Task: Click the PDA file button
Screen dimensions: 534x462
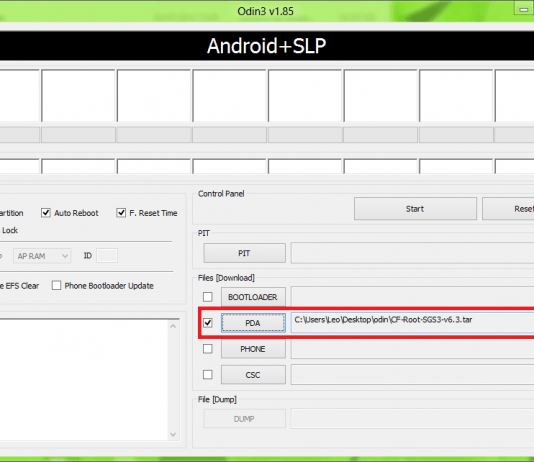Action: click(253, 323)
